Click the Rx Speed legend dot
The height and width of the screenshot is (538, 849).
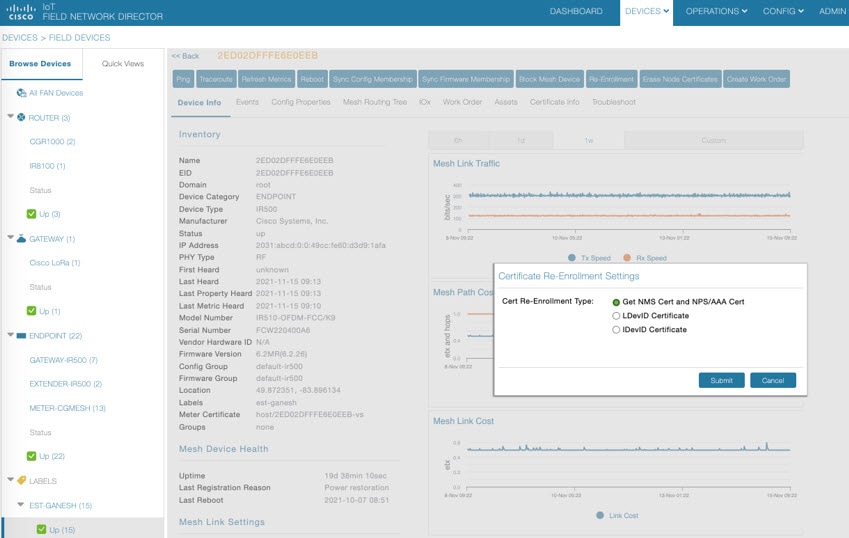coord(627,258)
